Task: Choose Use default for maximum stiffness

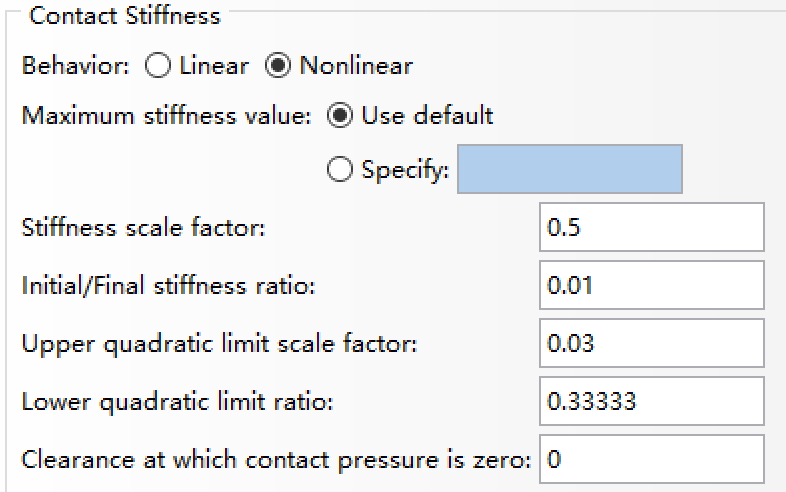Action: coord(341,116)
